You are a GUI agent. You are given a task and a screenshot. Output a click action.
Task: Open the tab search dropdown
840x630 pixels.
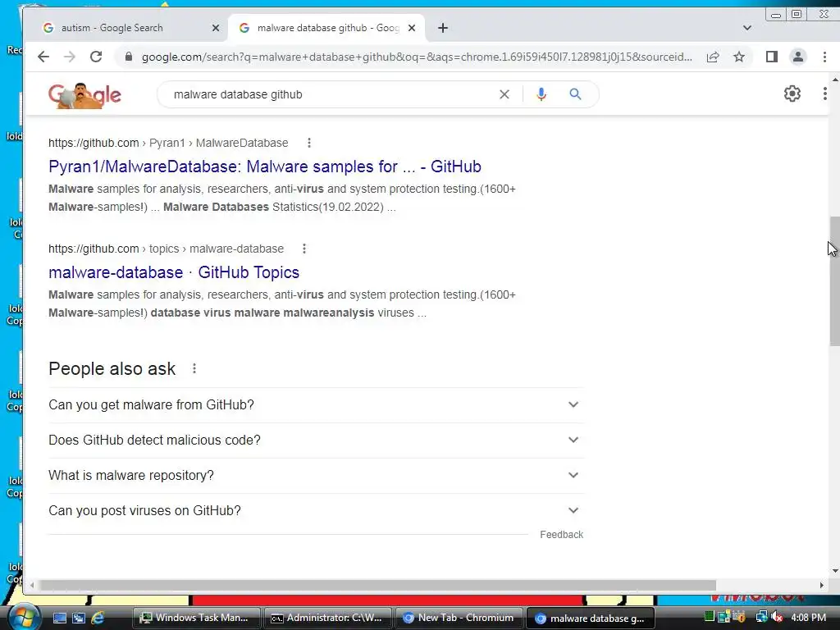coord(746,28)
